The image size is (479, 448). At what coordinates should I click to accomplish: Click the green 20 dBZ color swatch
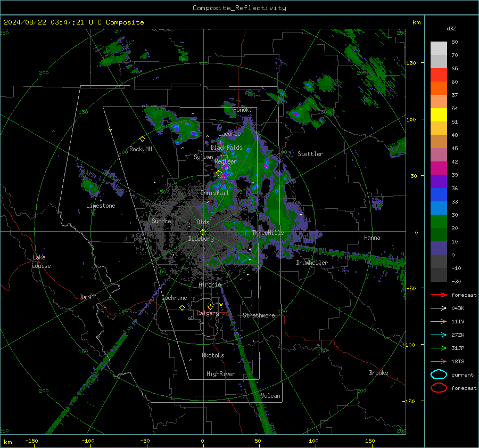pyautogui.click(x=439, y=222)
